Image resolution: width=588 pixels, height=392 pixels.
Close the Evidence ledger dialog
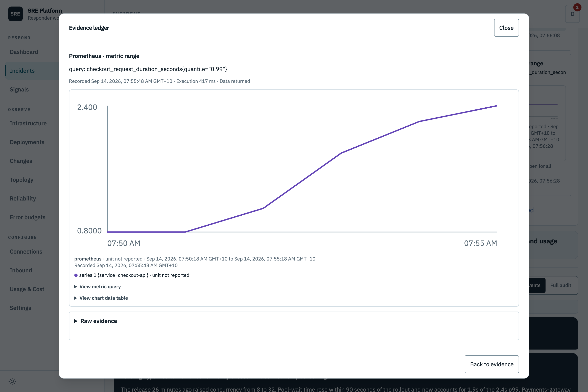[506, 28]
